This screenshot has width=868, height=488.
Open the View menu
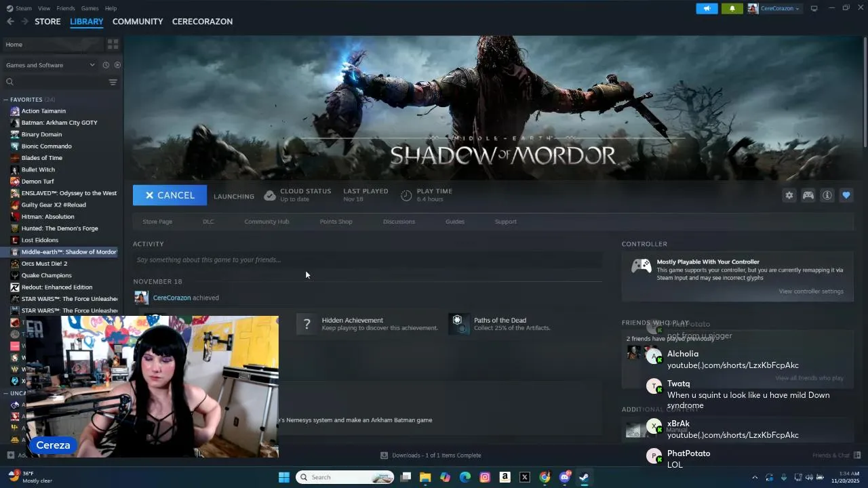point(44,8)
